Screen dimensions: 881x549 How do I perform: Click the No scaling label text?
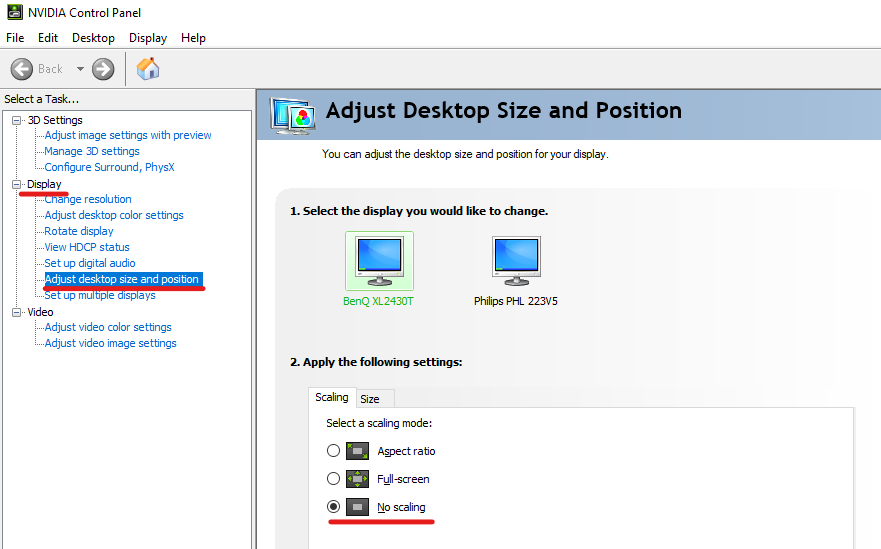tap(401, 507)
